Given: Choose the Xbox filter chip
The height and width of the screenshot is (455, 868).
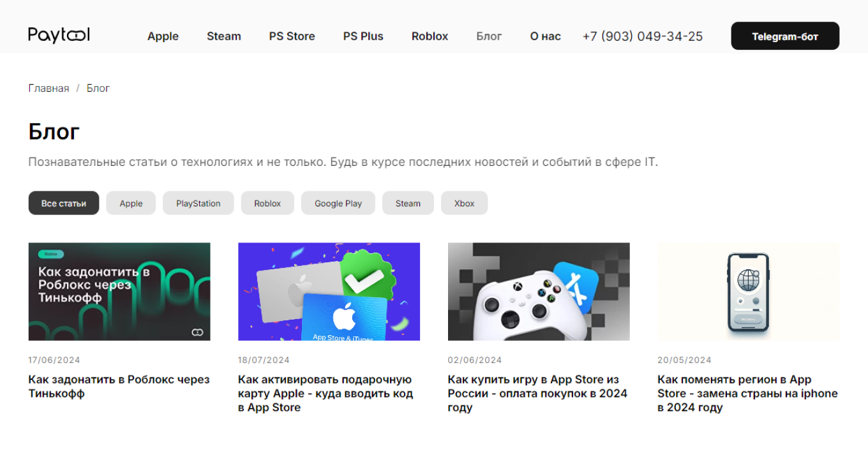Looking at the screenshot, I should click(464, 204).
